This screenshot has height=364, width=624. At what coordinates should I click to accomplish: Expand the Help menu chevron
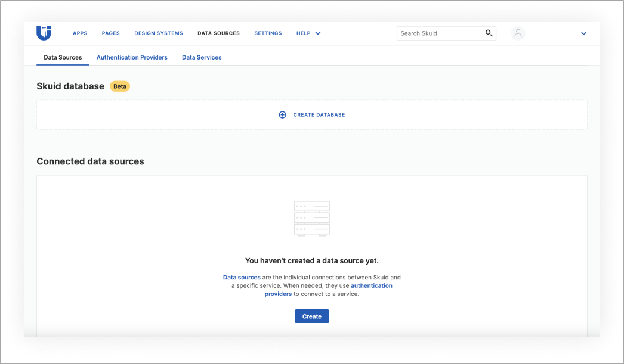tap(318, 33)
